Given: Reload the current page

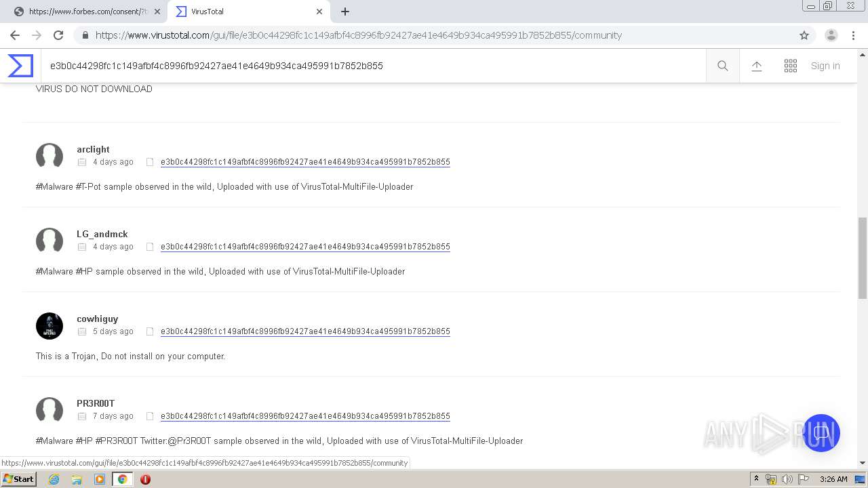Looking at the screenshot, I should tap(58, 35).
